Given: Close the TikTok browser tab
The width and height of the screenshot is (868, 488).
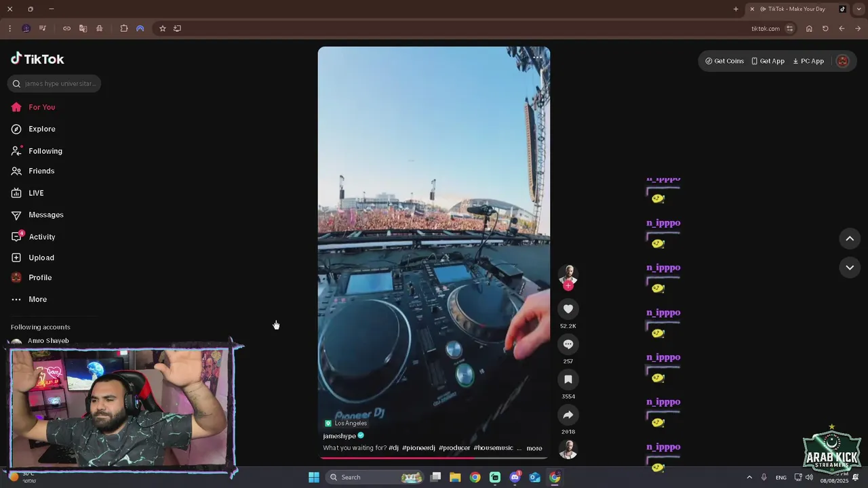Looking at the screenshot, I should (751, 9).
